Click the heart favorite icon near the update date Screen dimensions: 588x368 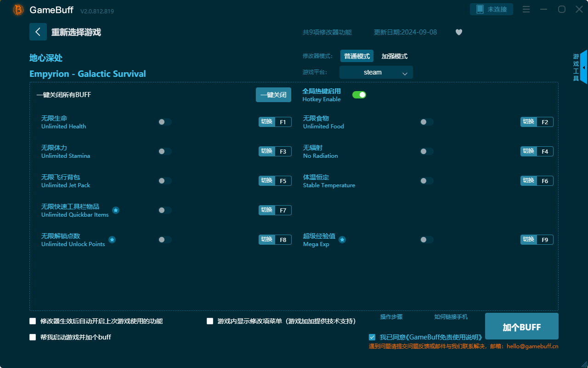pos(458,32)
